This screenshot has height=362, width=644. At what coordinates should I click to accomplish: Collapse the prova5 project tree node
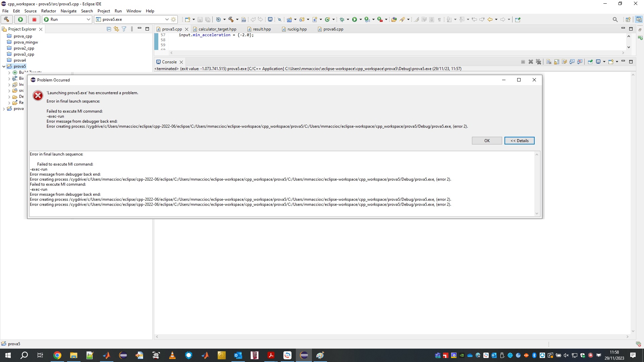[4, 66]
